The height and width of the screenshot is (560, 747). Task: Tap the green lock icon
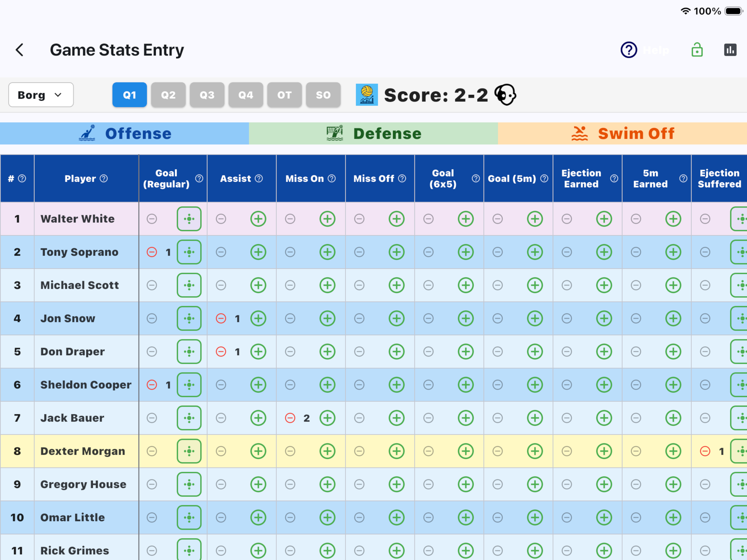click(697, 50)
